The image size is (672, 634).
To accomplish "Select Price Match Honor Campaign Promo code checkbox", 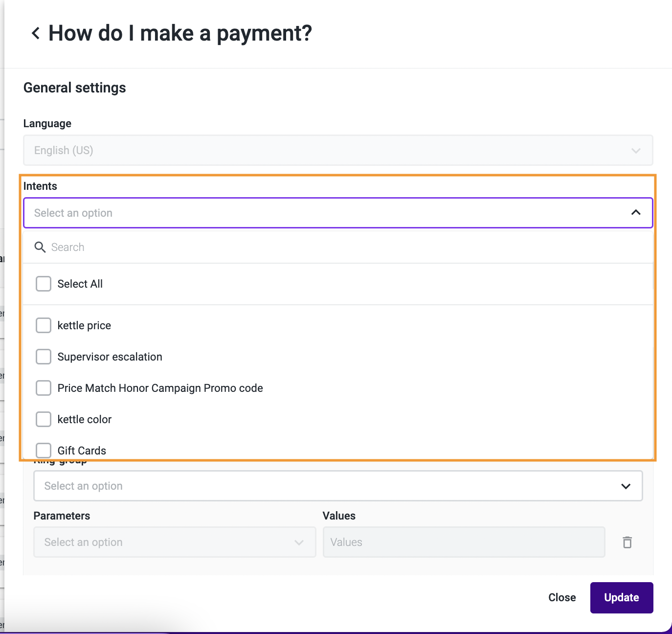I will pyautogui.click(x=44, y=388).
